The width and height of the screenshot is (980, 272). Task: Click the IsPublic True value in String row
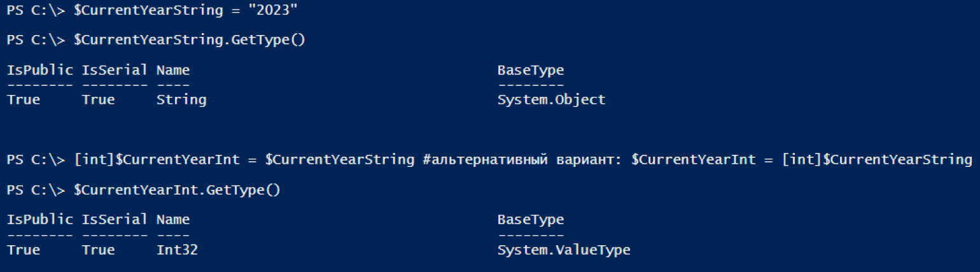(24, 99)
